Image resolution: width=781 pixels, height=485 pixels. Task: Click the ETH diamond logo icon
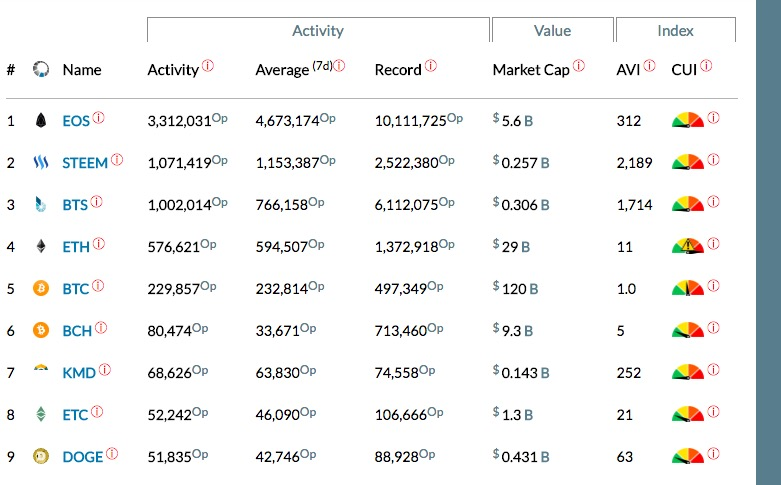click(x=41, y=246)
